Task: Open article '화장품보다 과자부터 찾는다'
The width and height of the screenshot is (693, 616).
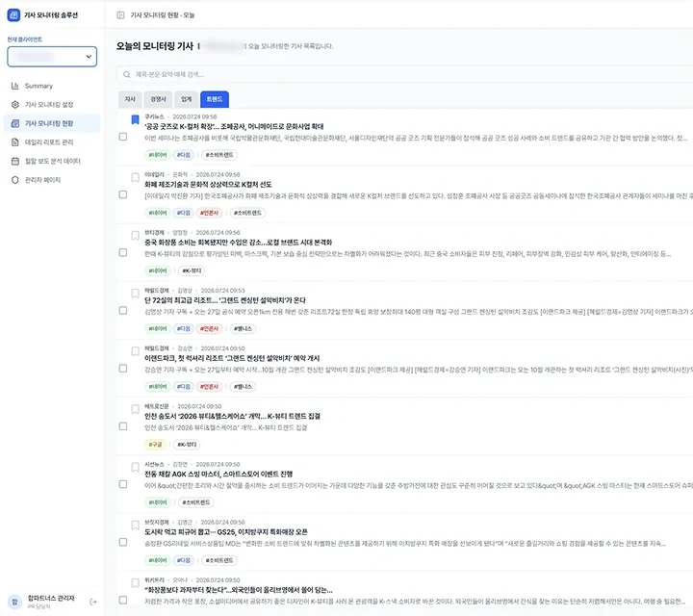Action: (239, 590)
